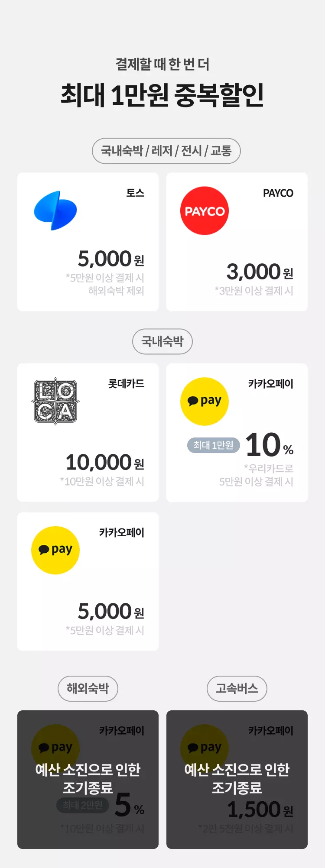Select the 국내숙박 category pill

coord(162,341)
